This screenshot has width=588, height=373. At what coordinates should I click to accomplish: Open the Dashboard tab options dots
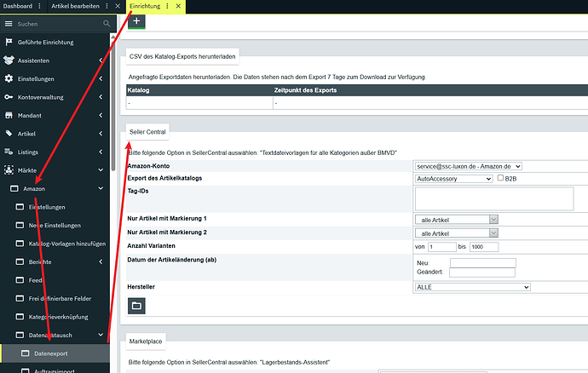click(40, 6)
